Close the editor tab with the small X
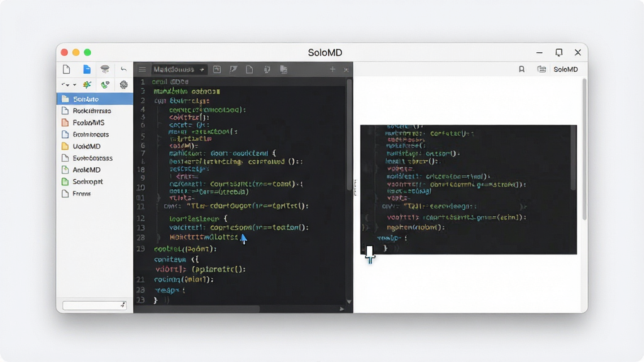 [x=347, y=70]
